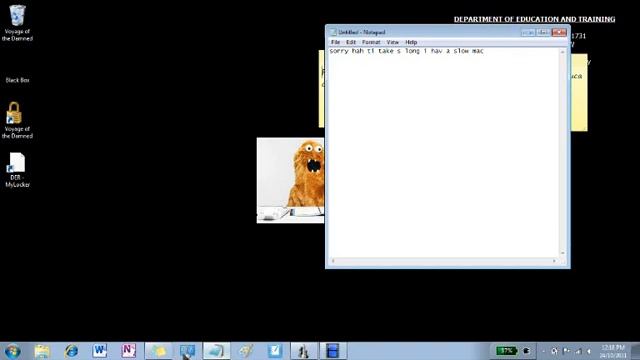Select the DER MyLocker desktop shortcut
The image size is (640, 360).
coord(17,170)
